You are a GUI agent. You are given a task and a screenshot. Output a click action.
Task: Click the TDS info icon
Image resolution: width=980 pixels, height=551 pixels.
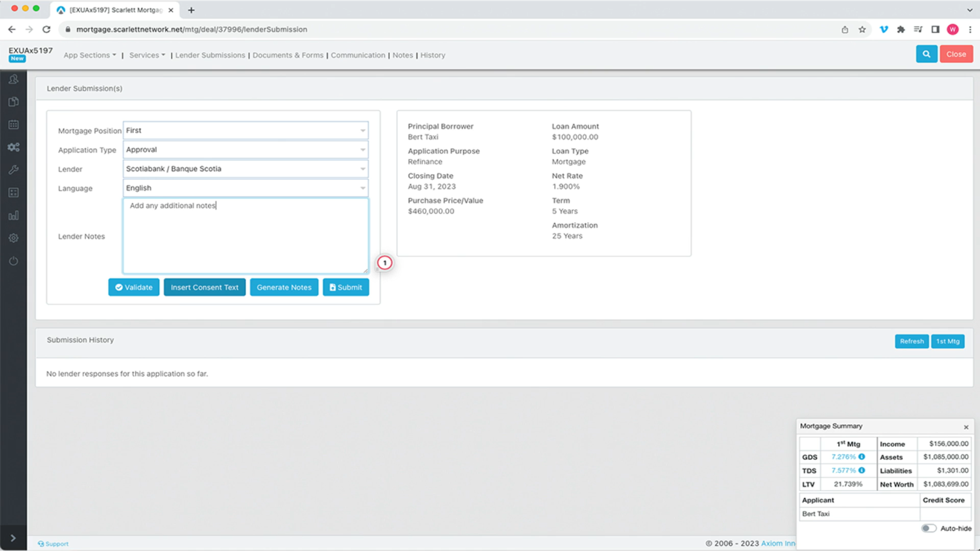pyautogui.click(x=862, y=470)
